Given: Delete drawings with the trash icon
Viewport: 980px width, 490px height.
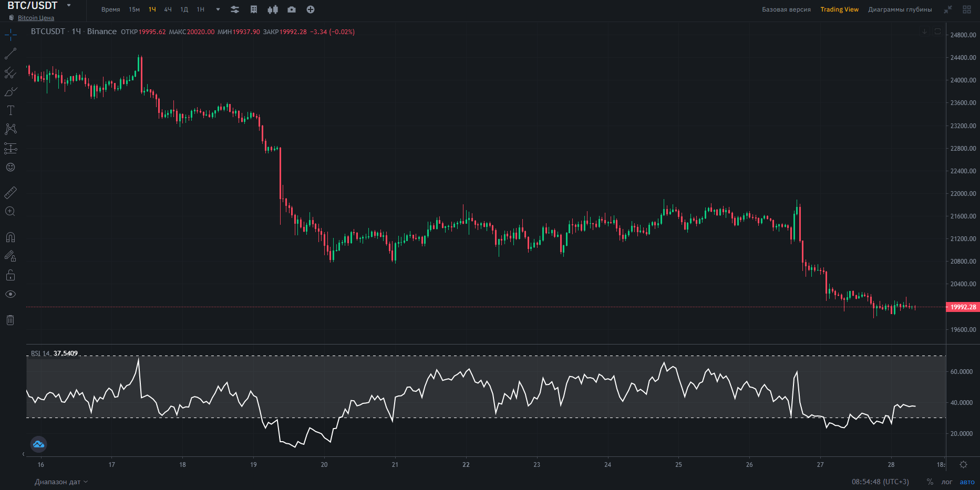Looking at the screenshot, I should pos(11,320).
